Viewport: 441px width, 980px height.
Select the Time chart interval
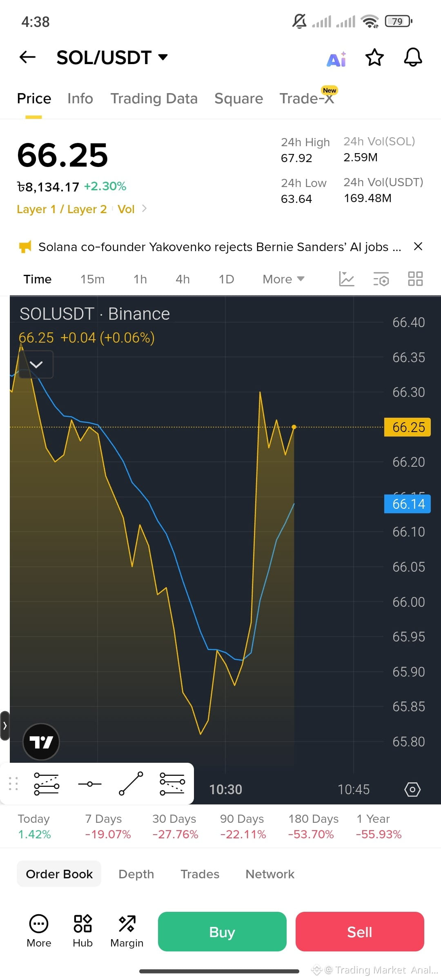point(38,279)
